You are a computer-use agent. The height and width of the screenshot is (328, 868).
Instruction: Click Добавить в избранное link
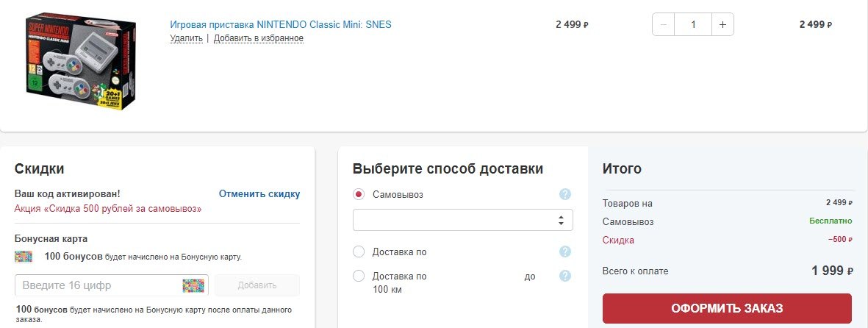click(x=259, y=38)
